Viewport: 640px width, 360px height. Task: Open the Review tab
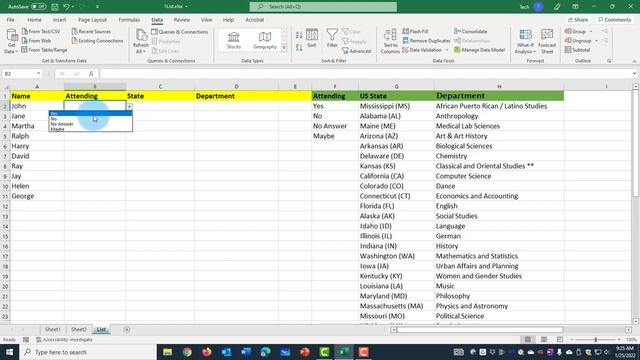182,20
